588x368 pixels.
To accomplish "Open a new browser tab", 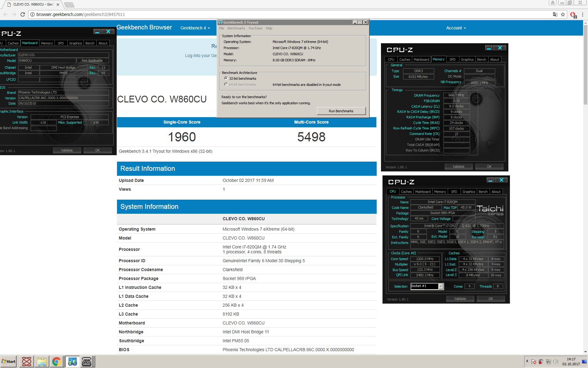I will 69,5.
